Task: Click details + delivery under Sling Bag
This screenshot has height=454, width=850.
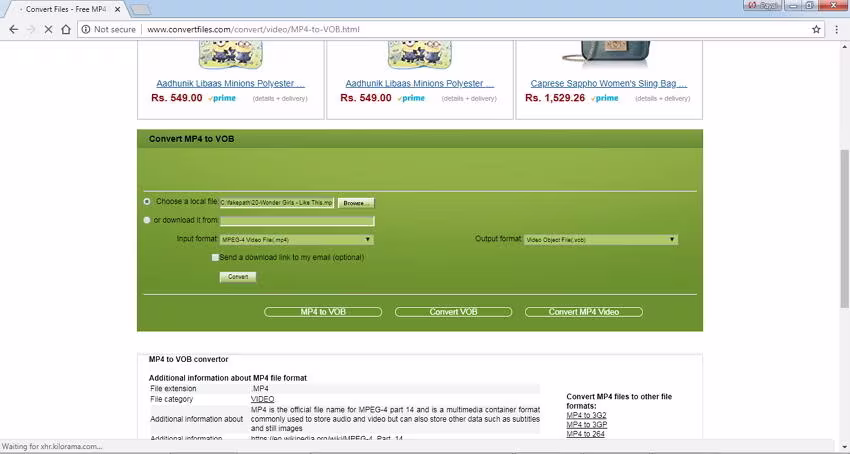Action: pyautogui.click(x=662, y=99)
